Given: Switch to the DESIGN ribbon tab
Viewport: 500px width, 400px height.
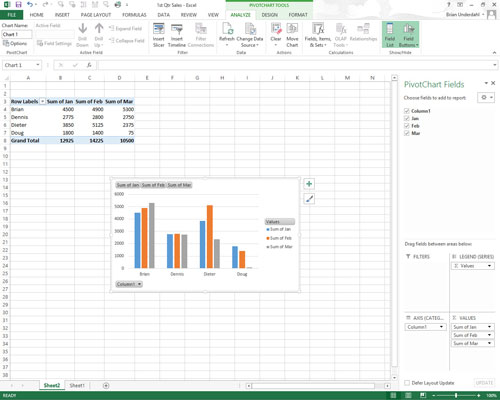Looking at the screenshot, I should (269, 15).
